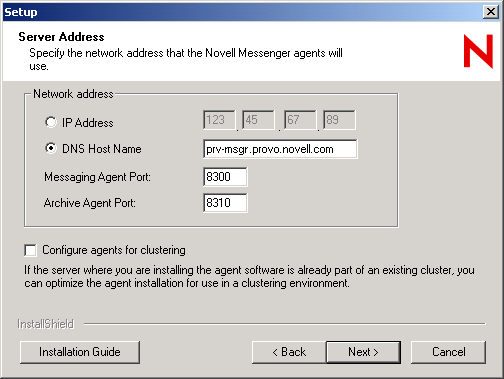Click the third IP octet field 67

pyautogui.click(x=300, y=120)
